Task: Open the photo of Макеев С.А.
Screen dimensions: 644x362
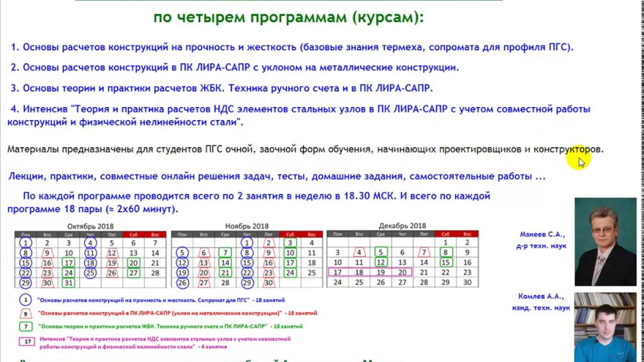Action: [606, 242]
